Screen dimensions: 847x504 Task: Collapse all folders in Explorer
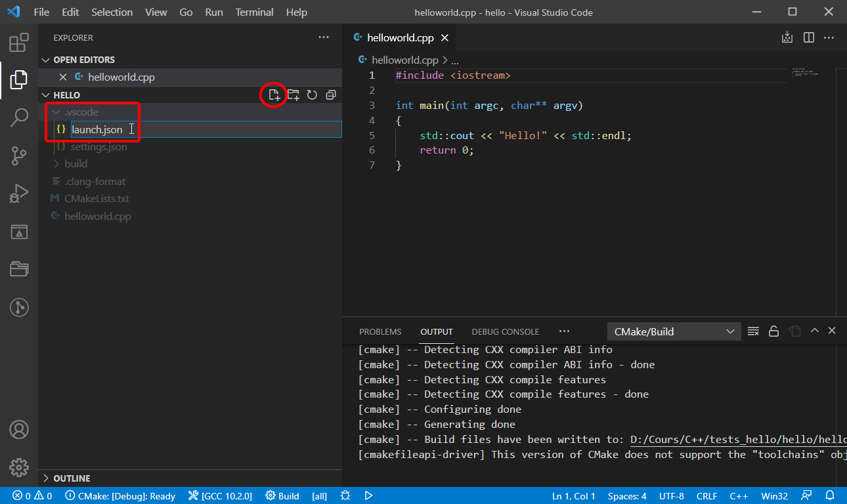[330, 95]
